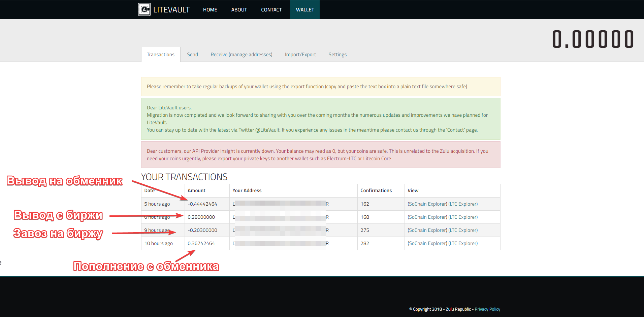
Task: Open the Import/Export tab
Action: point(300,55)
